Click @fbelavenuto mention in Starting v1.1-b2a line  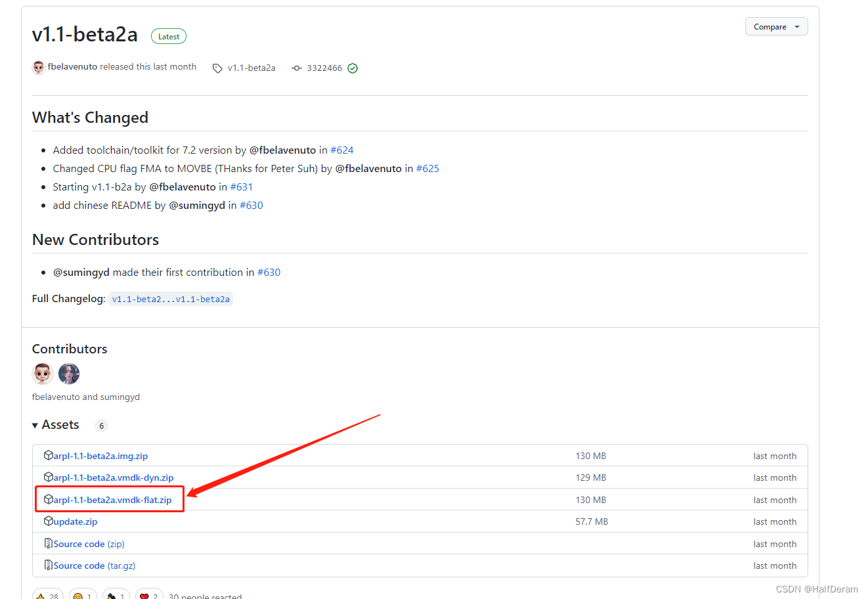[x=183, y=187]
